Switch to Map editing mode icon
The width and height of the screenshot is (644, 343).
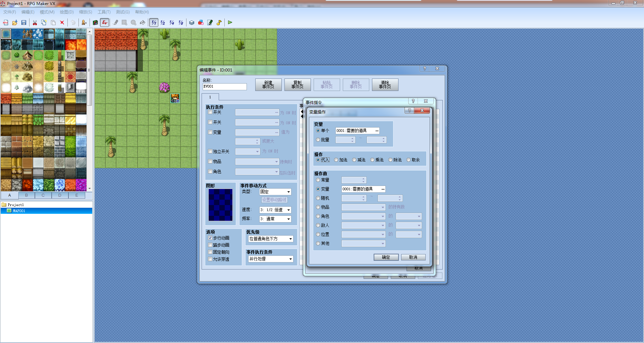pos(96,22)
